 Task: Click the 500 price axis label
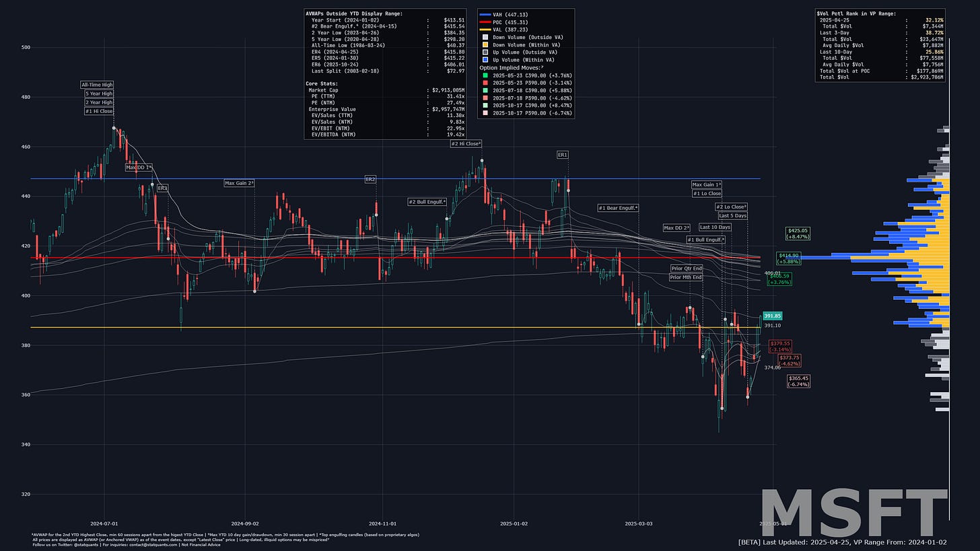pyautogui.click(x=25, y=47)
